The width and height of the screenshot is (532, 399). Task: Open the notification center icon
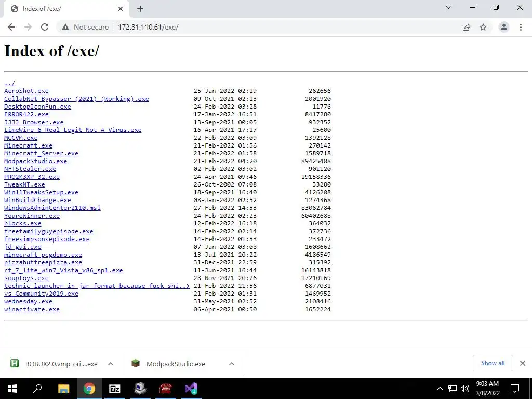[515, 389]
